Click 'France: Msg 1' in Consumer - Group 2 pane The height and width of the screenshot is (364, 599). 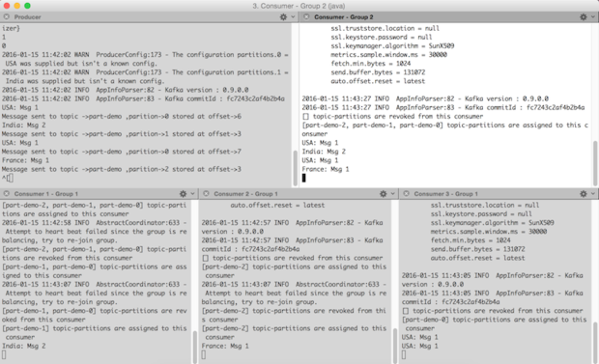(326, 169)
